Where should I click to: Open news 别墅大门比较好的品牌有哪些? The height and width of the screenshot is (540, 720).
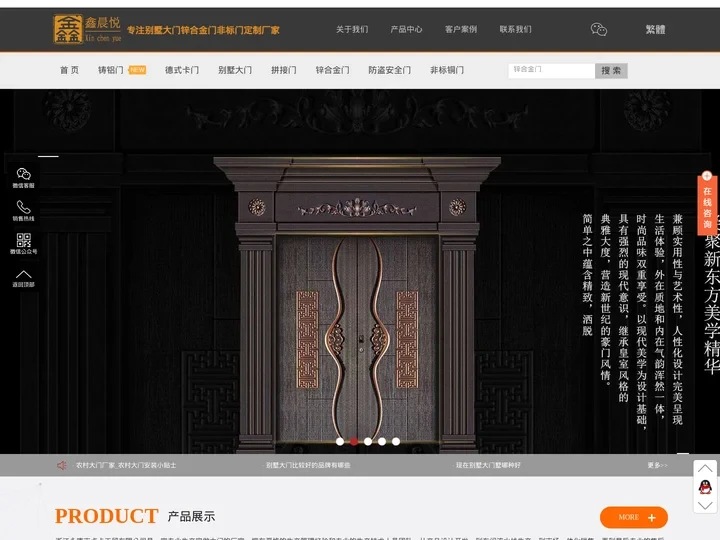[308, 465]
